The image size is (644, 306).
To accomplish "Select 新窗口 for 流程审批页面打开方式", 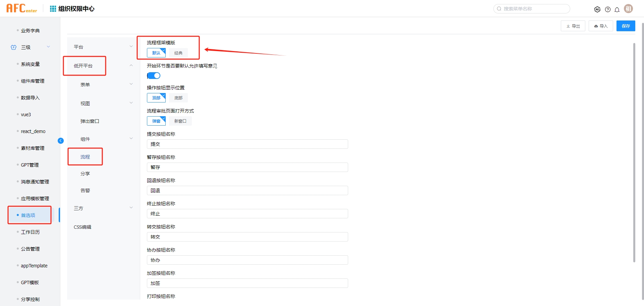I will (180, 121).
